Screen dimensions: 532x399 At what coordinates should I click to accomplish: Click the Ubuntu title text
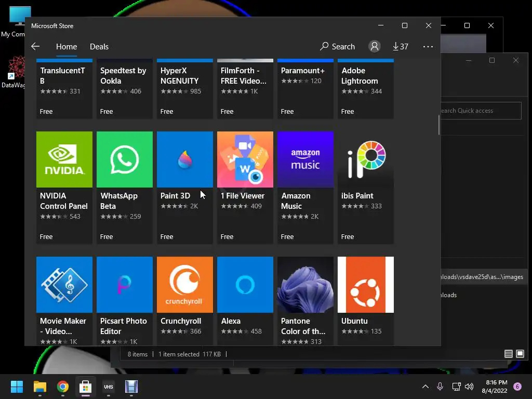[354, 321]
